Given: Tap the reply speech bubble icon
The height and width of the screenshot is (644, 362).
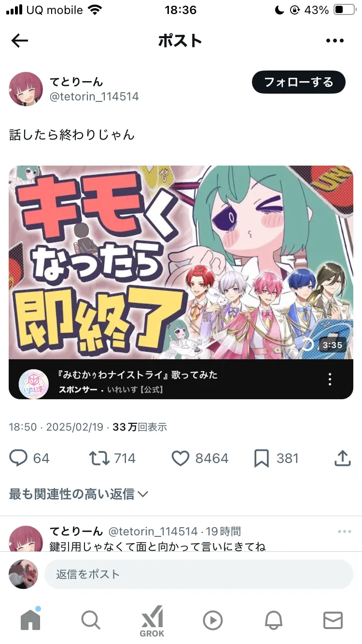Looking at the screenshot, I should point(18,458).
